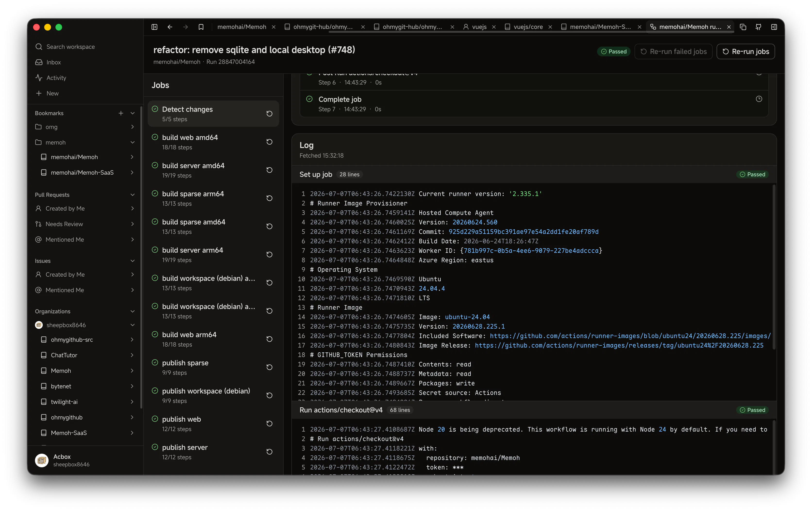This screenshot has height=511, width=812.
Task: Collapse the Pull Requests section
Action: pos(133,195)
